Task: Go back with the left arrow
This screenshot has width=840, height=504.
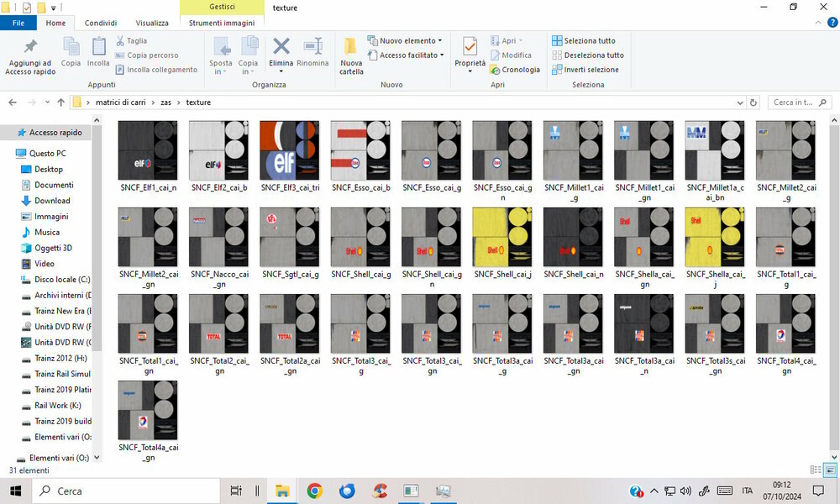Action: tap(13, 102)
